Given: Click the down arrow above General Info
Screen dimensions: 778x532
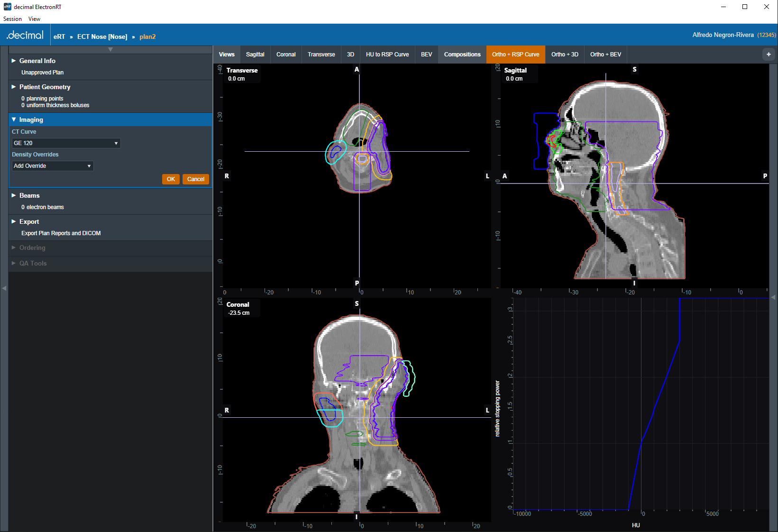Looking at the screenshot, I should click(x=110, y=49).
